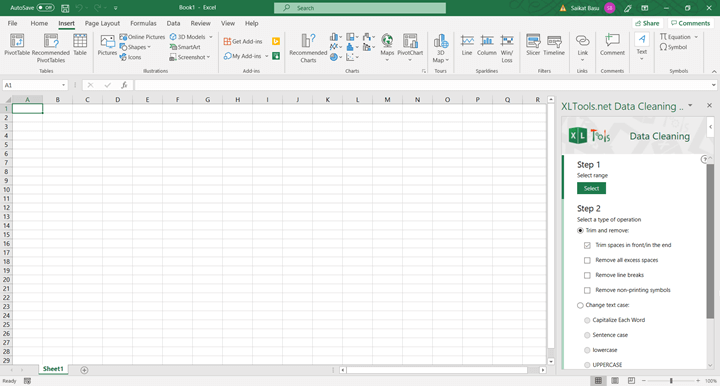The width and height of the screenshot is (720, 386).
Task: Choose 'lowercase' option
Action: click(587, 350)
